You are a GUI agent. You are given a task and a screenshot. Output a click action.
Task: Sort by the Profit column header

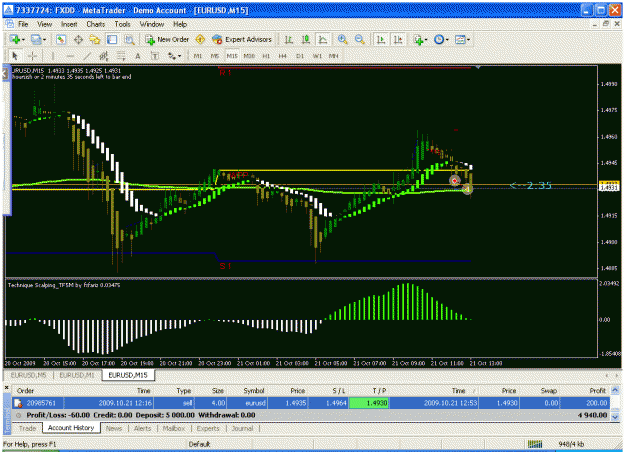click(597, 391)
